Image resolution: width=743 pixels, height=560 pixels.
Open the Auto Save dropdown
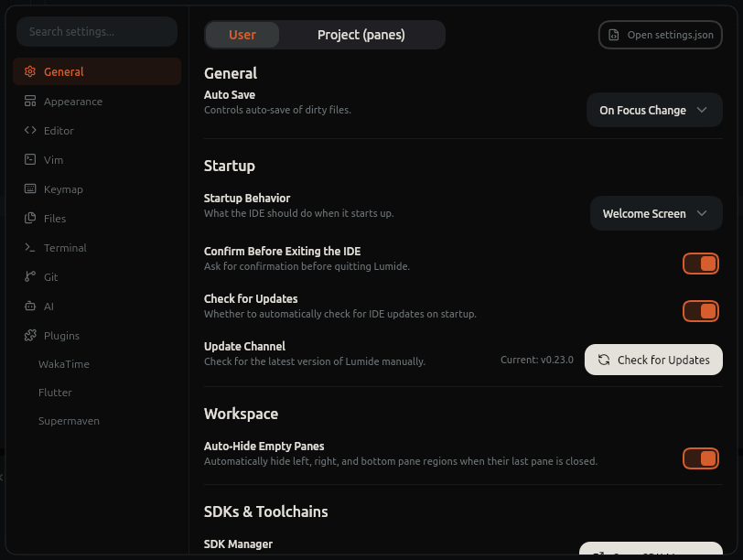(654, 110)
